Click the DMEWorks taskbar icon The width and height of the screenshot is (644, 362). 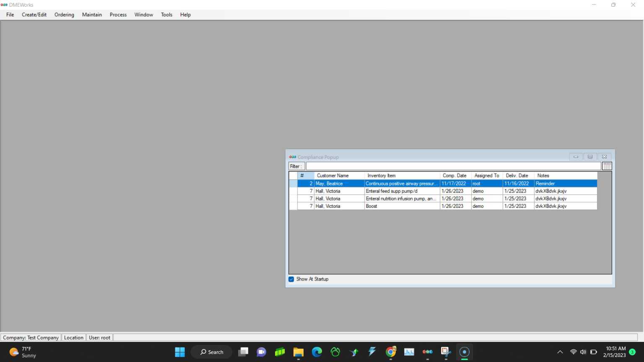tap(427, 352)
